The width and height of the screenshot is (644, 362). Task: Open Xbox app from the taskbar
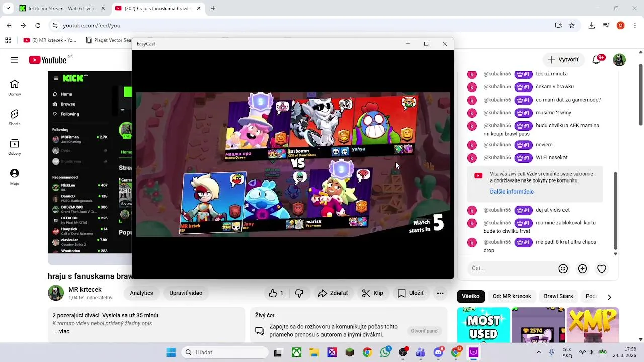pos(297,352)
